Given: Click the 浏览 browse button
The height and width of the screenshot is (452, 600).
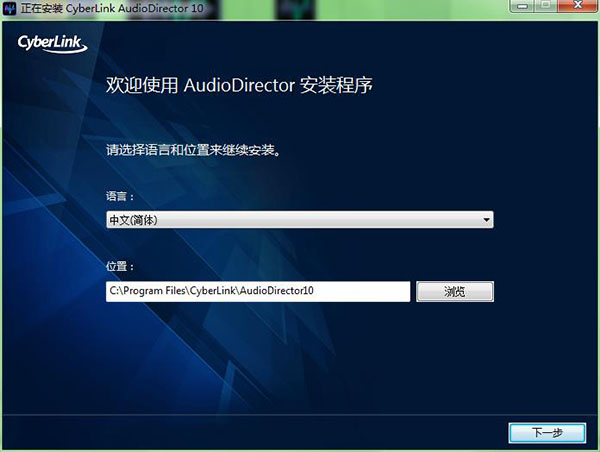Looking at the screenshot, I should (455, 292).
